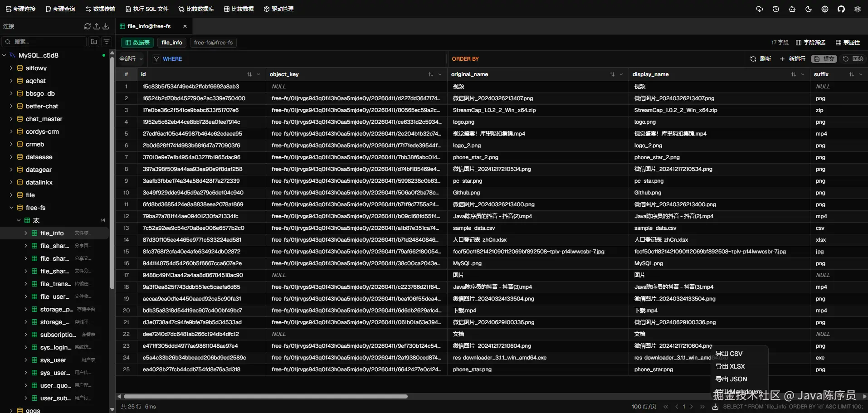Expand the datalinkx database node
The height and width of the screenshot is (413, 868).
(x=11, y=182)
